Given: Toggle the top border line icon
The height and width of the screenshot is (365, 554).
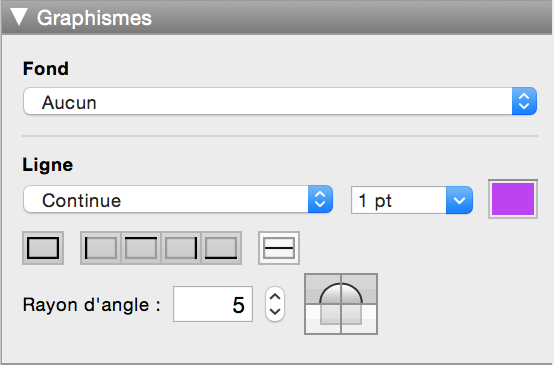Looking at the screenshot, I should (x=141, y=248).
